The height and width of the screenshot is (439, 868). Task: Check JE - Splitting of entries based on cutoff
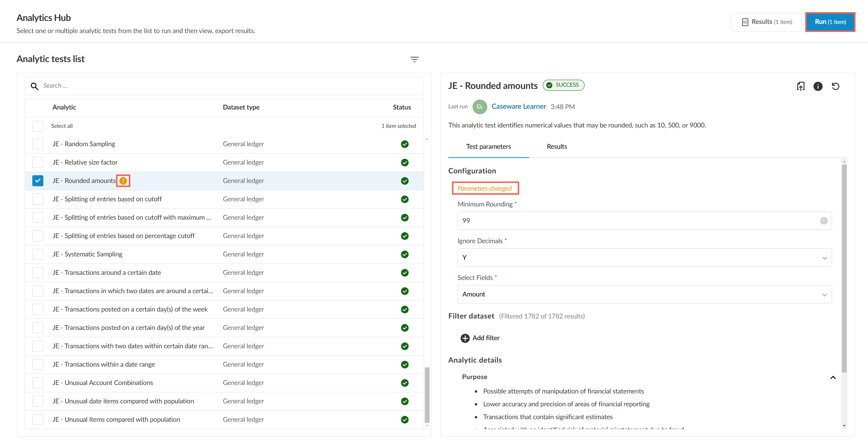(38, 199)
